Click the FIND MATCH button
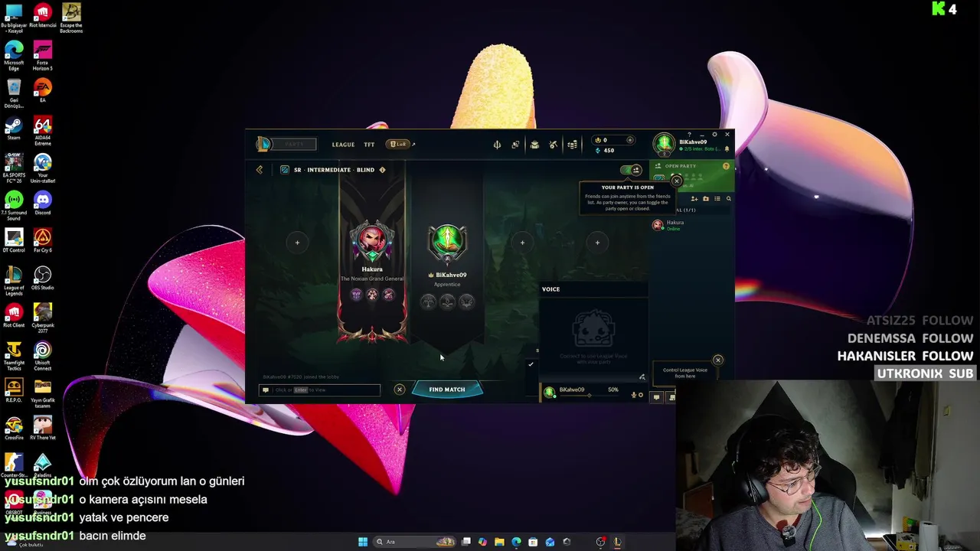980x551 pixels. [447, 390]
